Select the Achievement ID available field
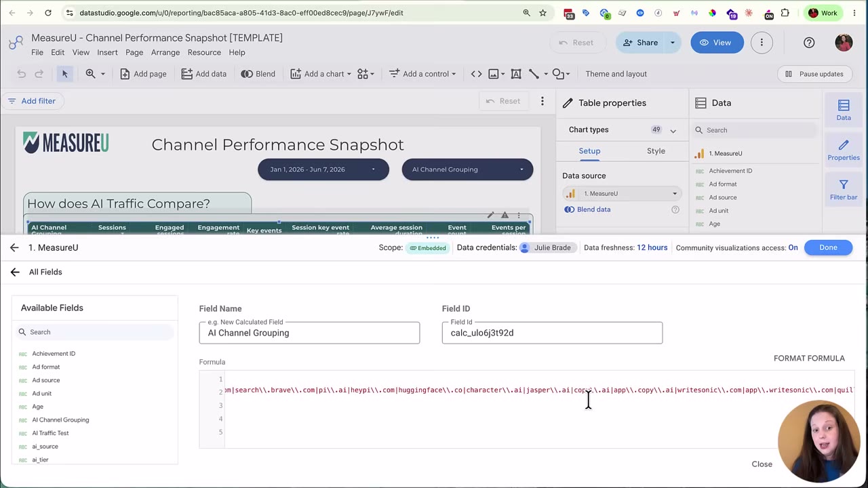This screenshot has width=868, height=488. click(54, 354)
